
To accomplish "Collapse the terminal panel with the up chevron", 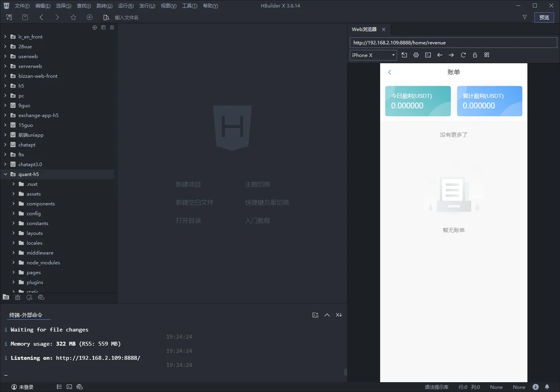I will 327,315.
